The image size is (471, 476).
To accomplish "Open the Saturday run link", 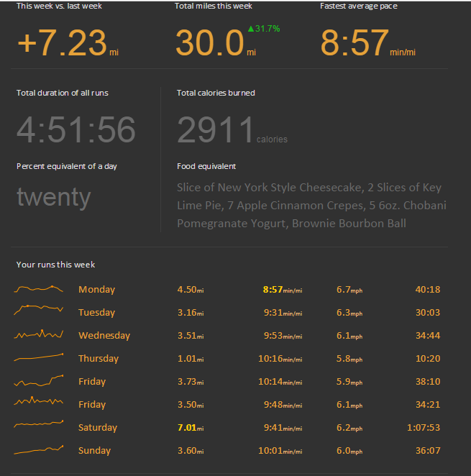I will pos(97,428).
